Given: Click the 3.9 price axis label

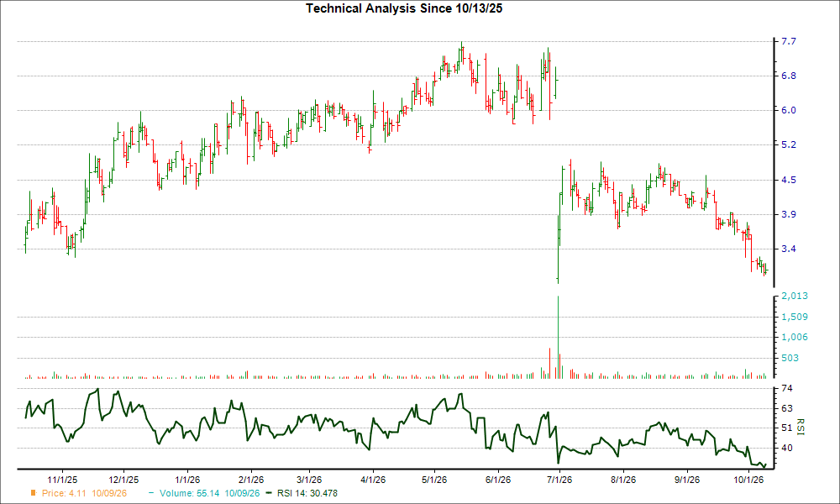Looking at the screenshot, I should pyautogui.click(x=789, y=214).
